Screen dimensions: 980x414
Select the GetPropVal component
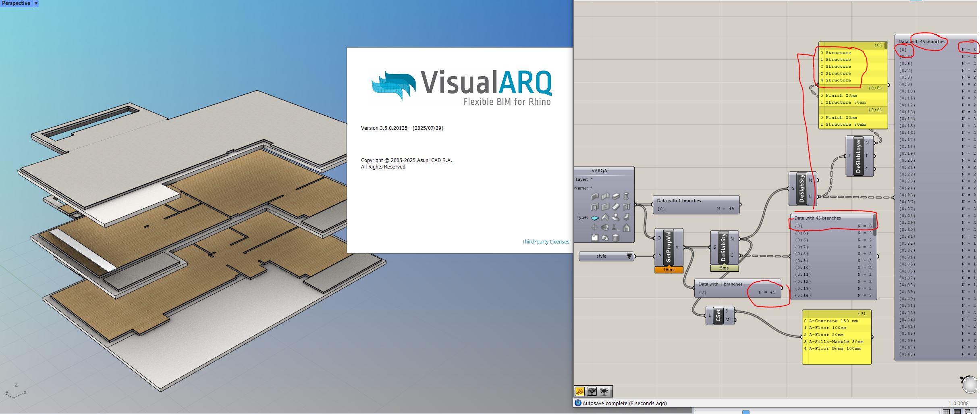click(669, 248)
